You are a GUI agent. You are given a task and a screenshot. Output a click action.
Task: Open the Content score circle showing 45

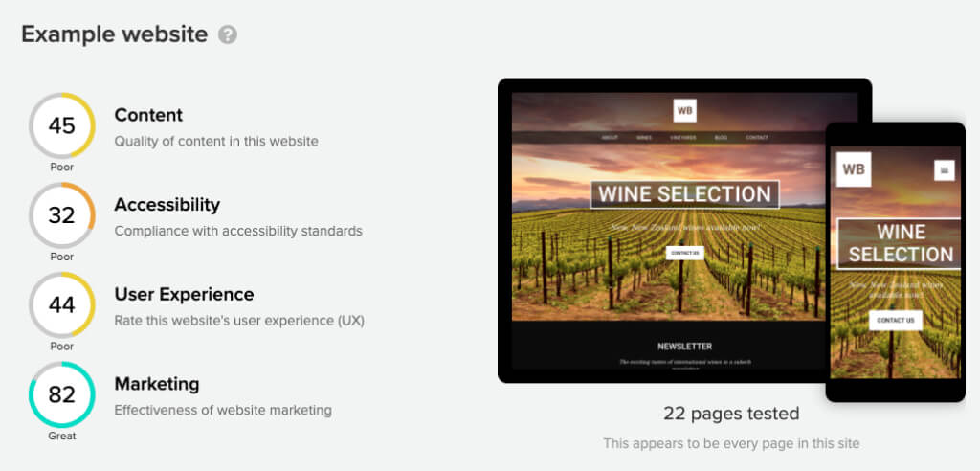pyautogui.click(x=62, y=125)
